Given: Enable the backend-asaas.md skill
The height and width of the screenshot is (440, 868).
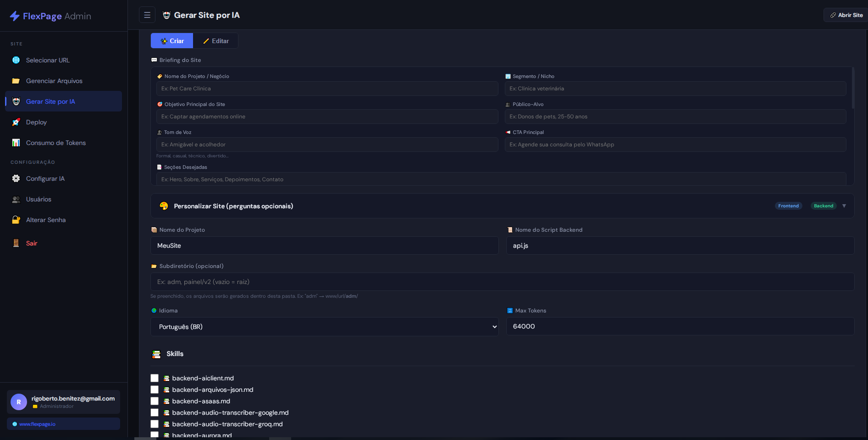Looking at the screenshot, I should click(155, 401).
